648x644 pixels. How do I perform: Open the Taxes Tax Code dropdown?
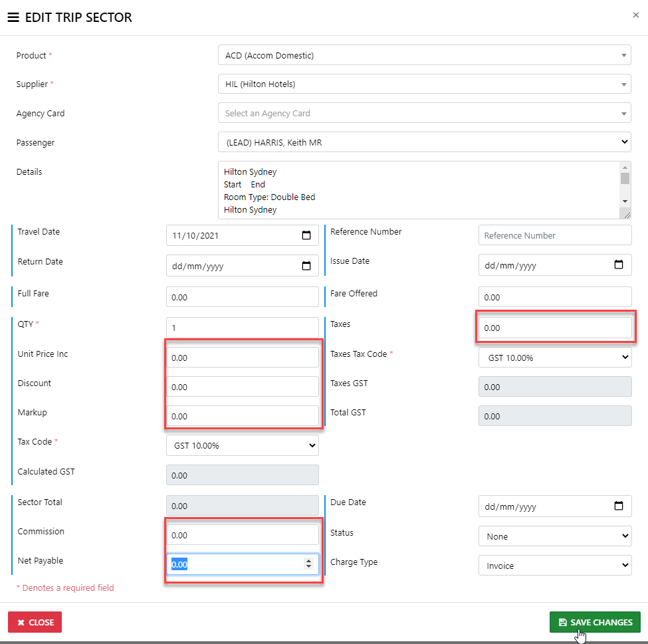tap(555, 358)
